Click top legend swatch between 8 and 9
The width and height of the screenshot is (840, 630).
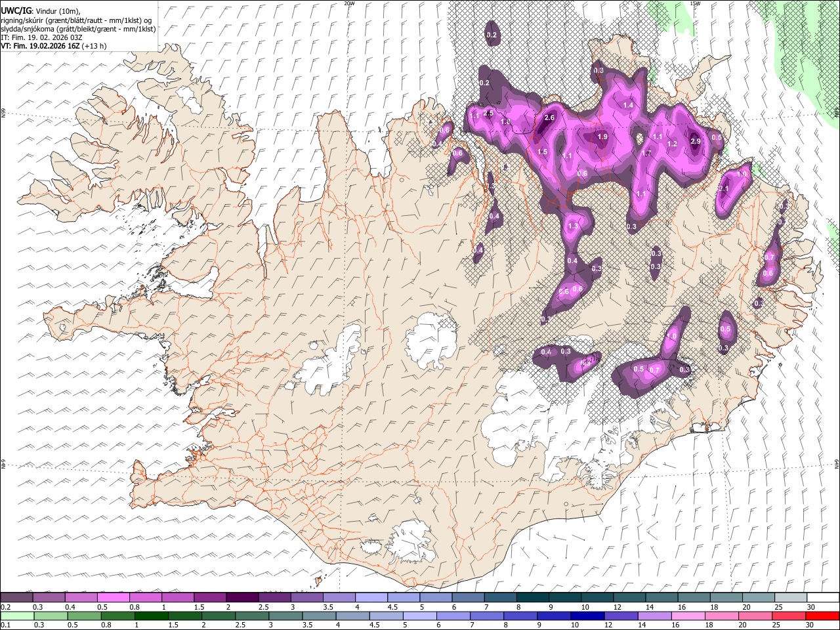(533, 598)
